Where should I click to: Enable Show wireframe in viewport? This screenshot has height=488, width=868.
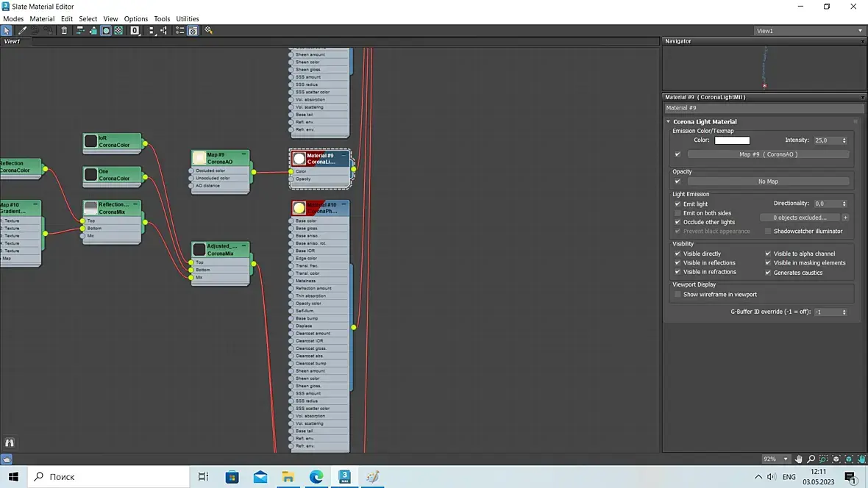coord(677,295)
